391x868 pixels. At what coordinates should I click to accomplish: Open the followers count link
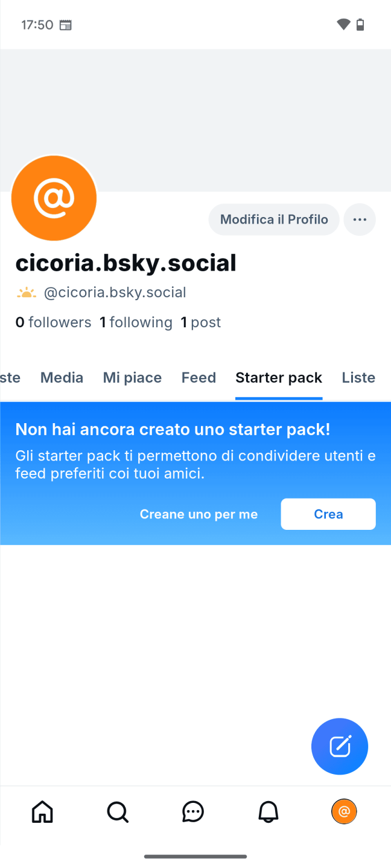pyautogui.click(x=53, y=322)
